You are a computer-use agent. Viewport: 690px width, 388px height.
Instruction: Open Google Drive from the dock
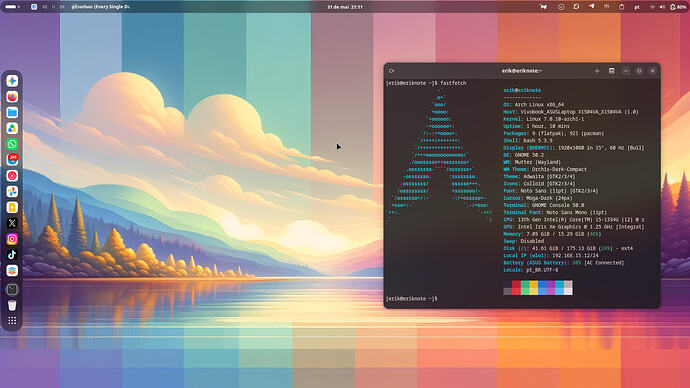point(12,128)
